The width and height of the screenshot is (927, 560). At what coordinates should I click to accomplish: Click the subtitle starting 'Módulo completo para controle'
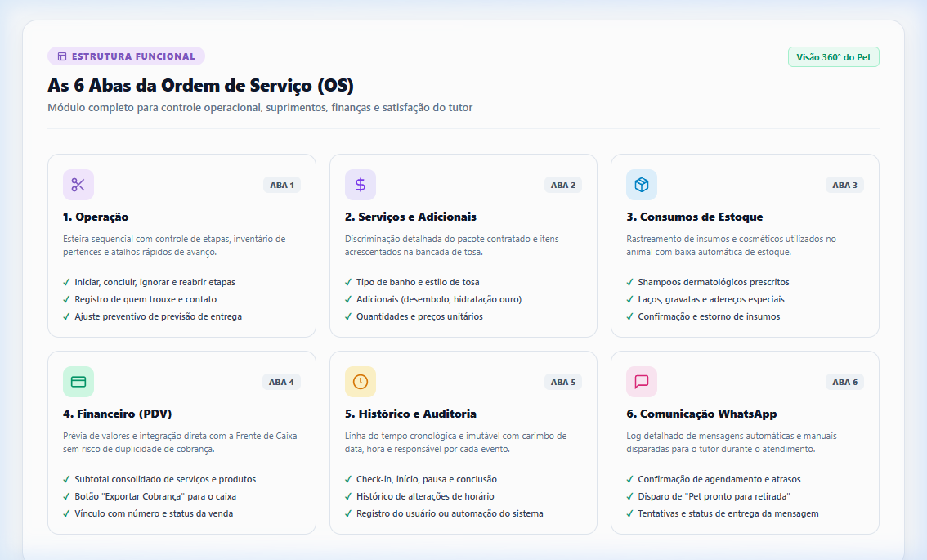coord(260,108)
